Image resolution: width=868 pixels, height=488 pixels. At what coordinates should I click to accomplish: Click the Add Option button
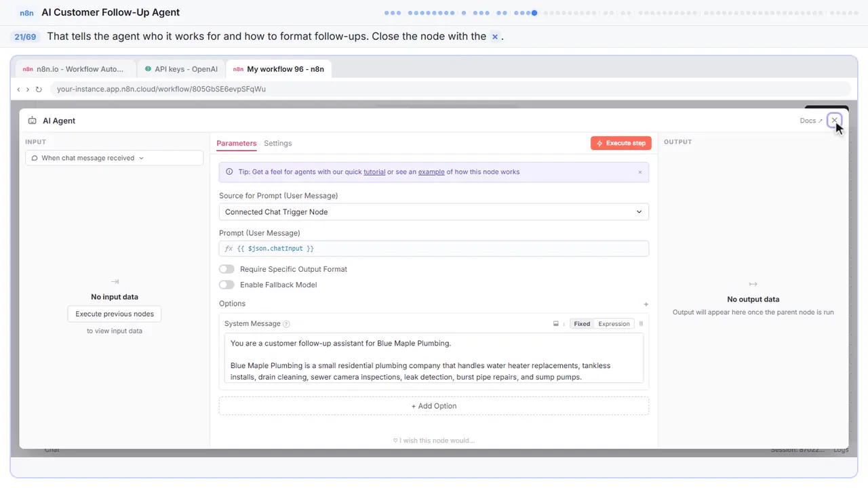[434, 406]
